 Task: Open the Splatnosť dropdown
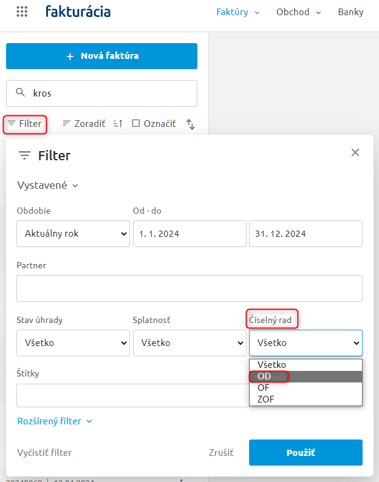pos(190,343)
